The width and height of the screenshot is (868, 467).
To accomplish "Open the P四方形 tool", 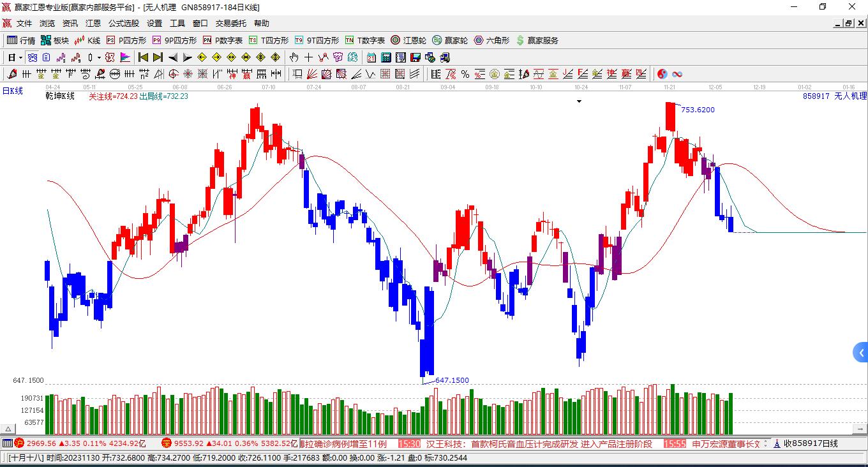I will tap(126, 40).
